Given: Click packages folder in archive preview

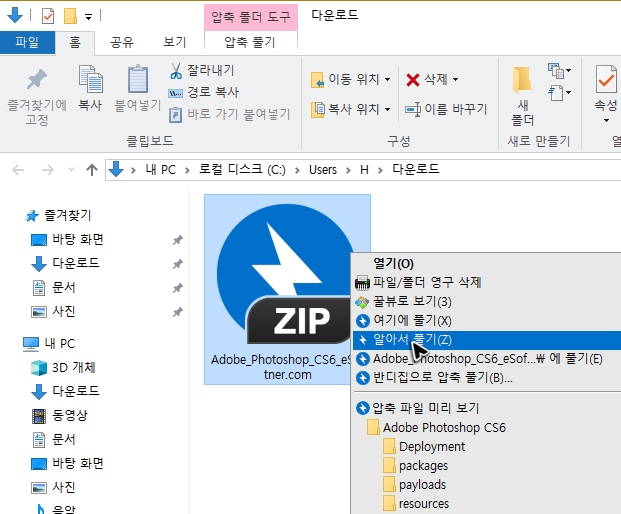Looking at the screenshot, I should tap(416, 466).
